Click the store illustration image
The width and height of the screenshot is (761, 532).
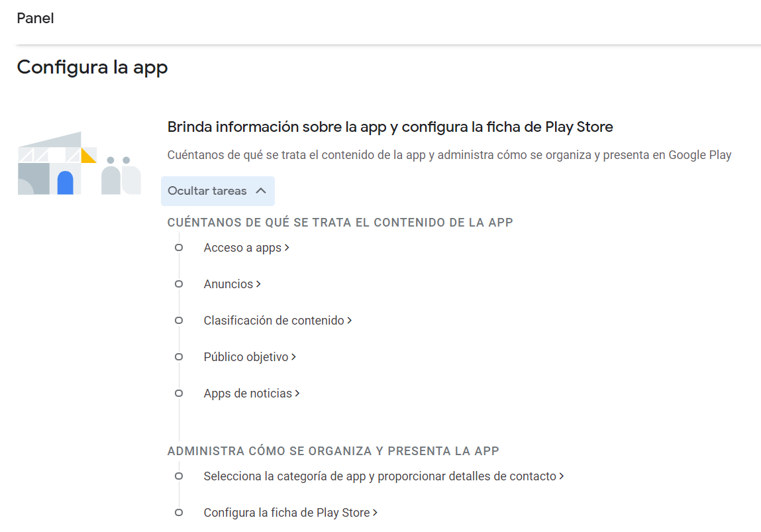pos(79,163)
